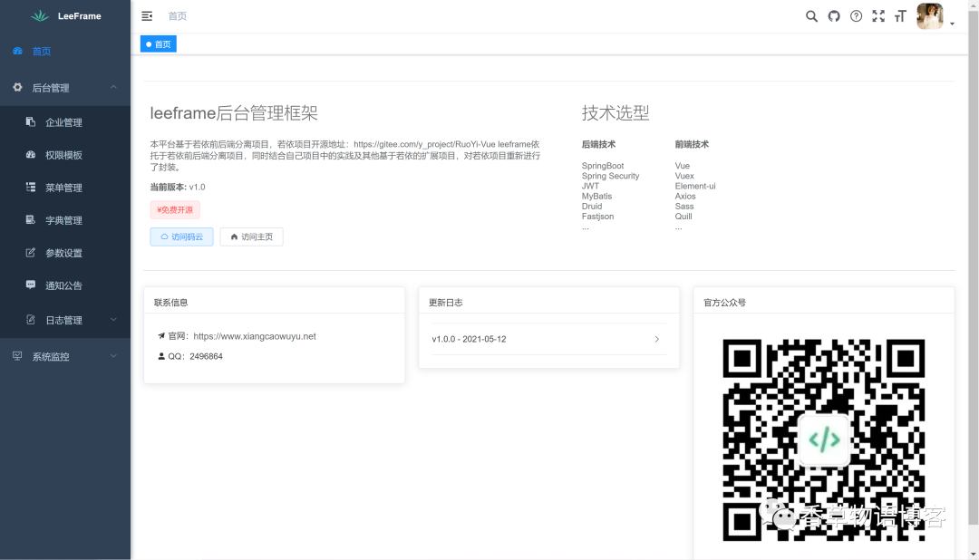Click the 当前版本 v1.0 text
Image resolution: width=979 pixels, height=560 pixels.
(178, 188)
